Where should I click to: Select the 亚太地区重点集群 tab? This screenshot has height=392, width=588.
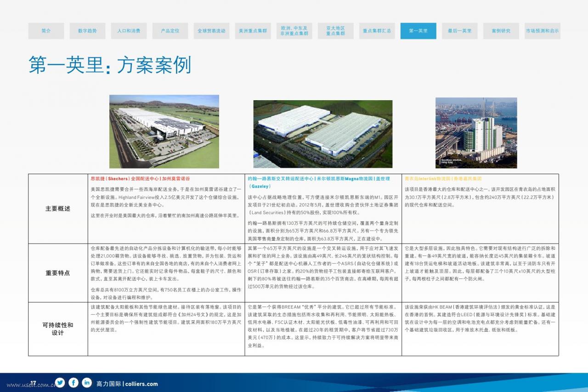click(335, 31)
